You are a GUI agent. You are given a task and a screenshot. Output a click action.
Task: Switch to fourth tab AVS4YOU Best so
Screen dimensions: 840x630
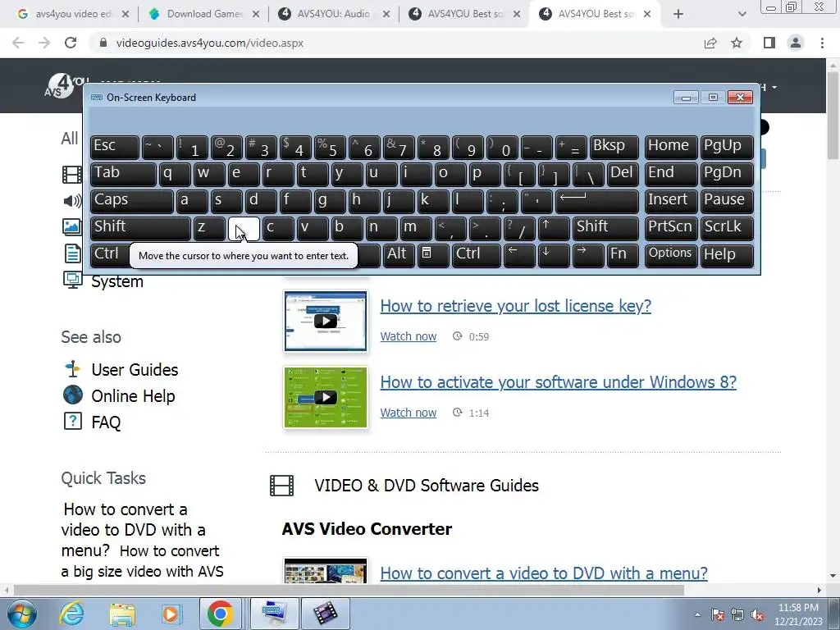(x=463, y=14)
